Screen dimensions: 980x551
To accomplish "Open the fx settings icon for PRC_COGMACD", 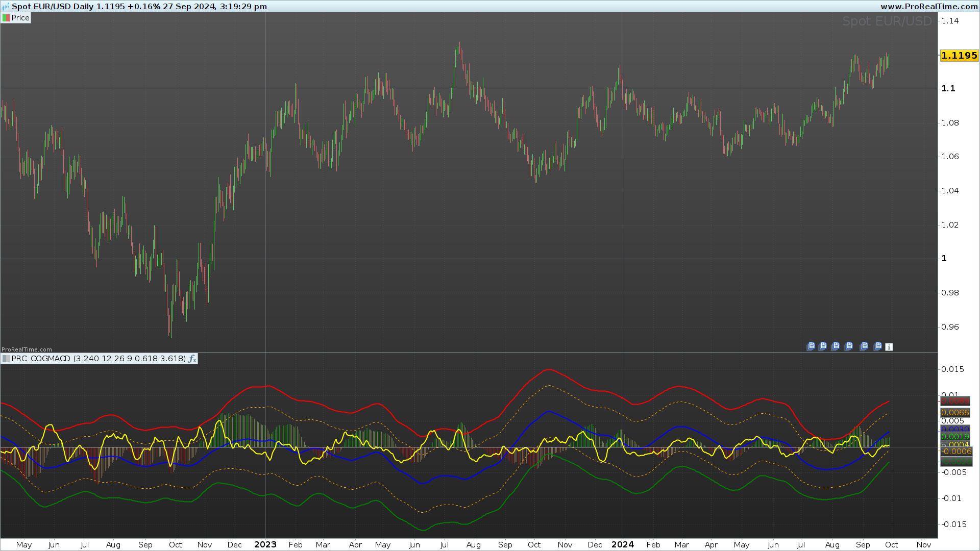I will tap(192, 359).
